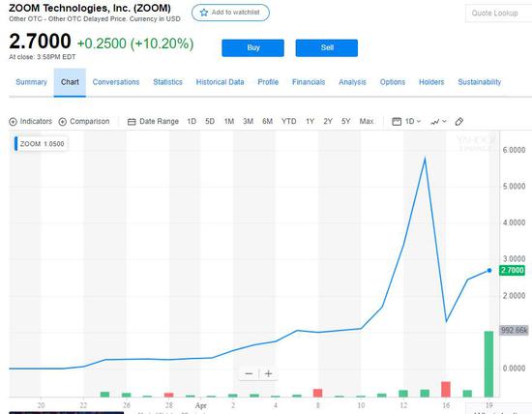Select the Chart tab
This screenshot has height=414, width=532.
70,82
